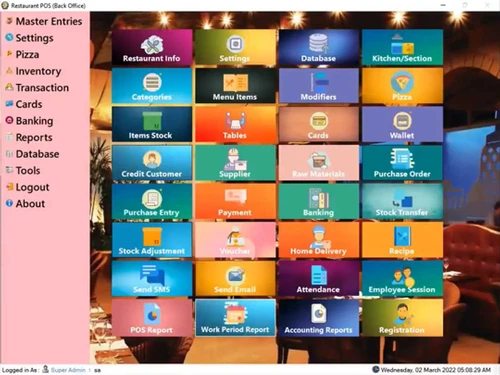The height and width of the screenshot is (375, 500).
Task: Open the Payment tile
Action: [235, 201]
